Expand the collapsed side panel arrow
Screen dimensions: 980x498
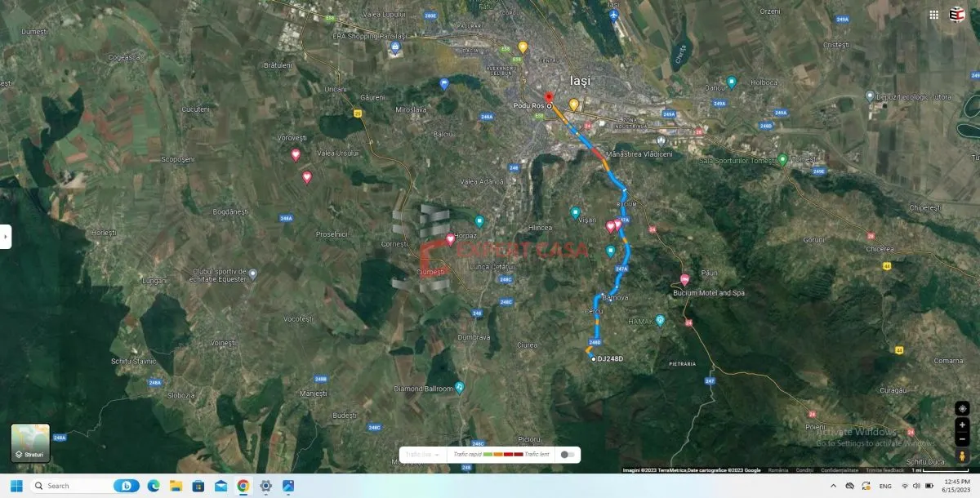[5, 237]
